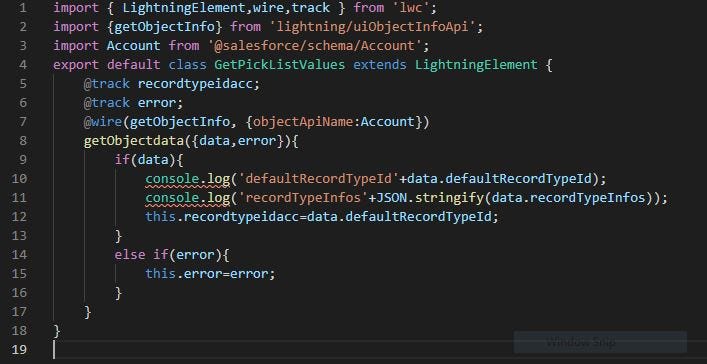Click line number 1 in the gutter
This screenshot has height=364, width=707.
pos(23,8)
